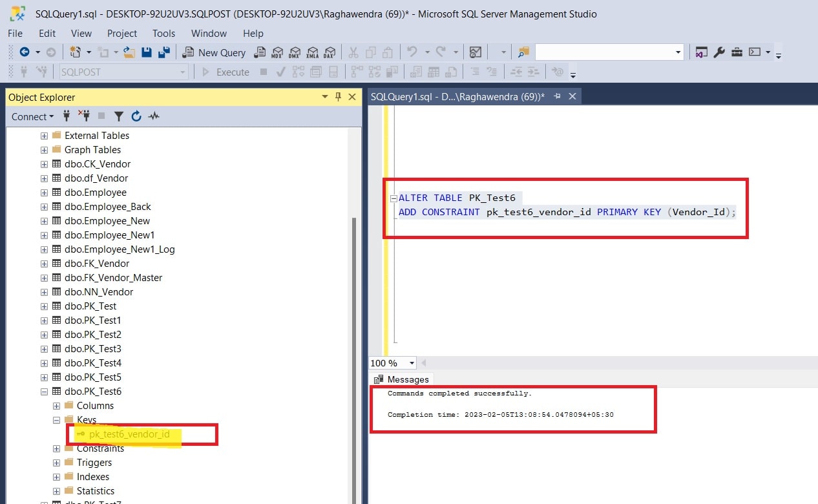Open the Toolbox icon
The width and height of the screenshot is (818, 504).
click(737, 52)
